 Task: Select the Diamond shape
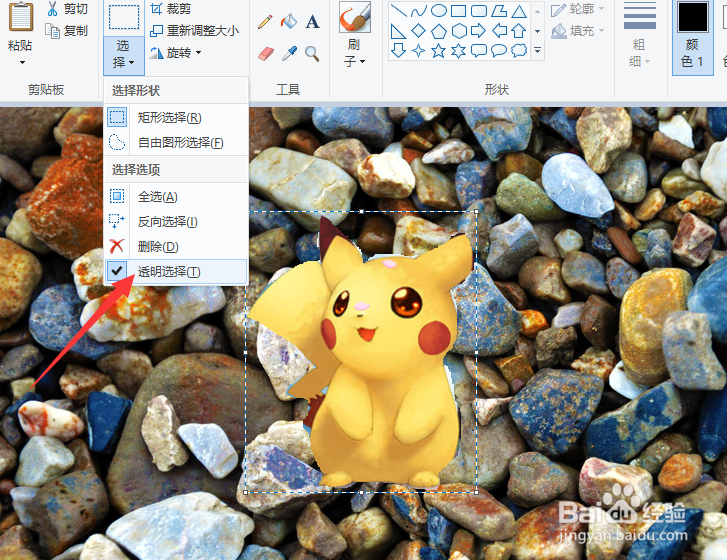point(419,31)
